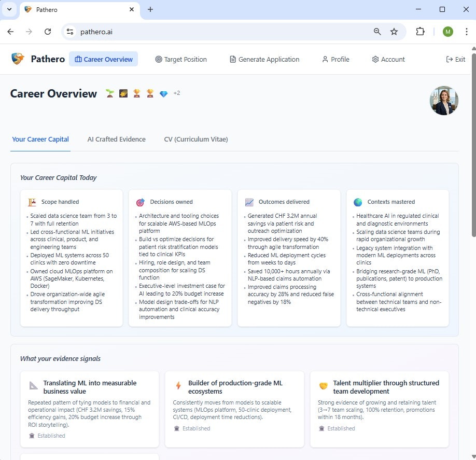Click the page vertical scrollbar

point(473,145)
